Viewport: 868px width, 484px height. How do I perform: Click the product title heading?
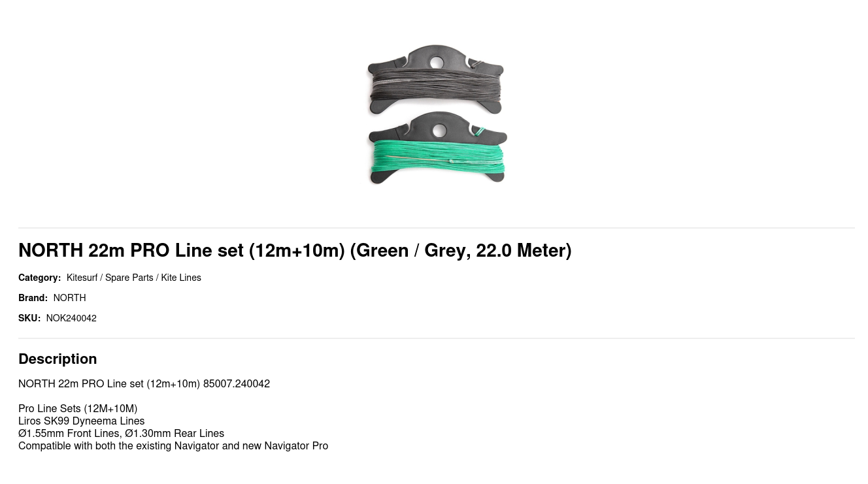tap(295, 250)
